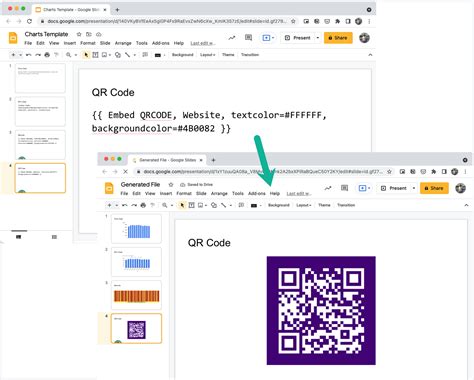Click add comment icon in Charts Template toolbar
This screenshot has height=380, width=474.
coord(145,55)
